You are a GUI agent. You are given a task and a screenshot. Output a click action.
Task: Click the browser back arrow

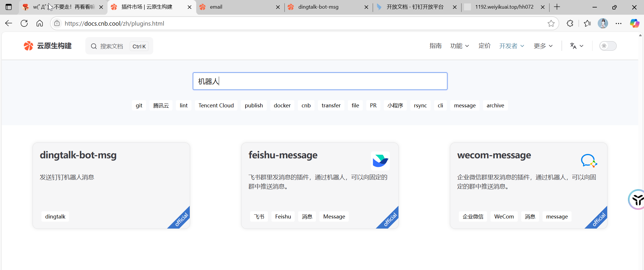9,23
